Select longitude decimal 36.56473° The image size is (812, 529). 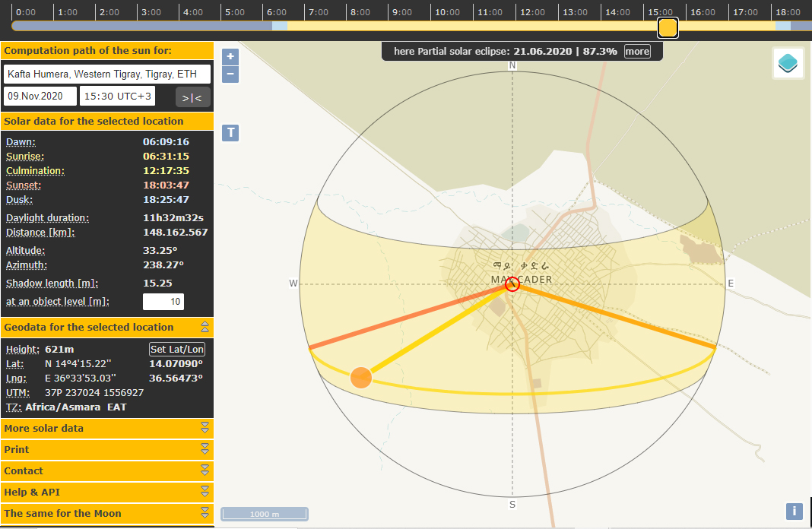click(176, 379)
